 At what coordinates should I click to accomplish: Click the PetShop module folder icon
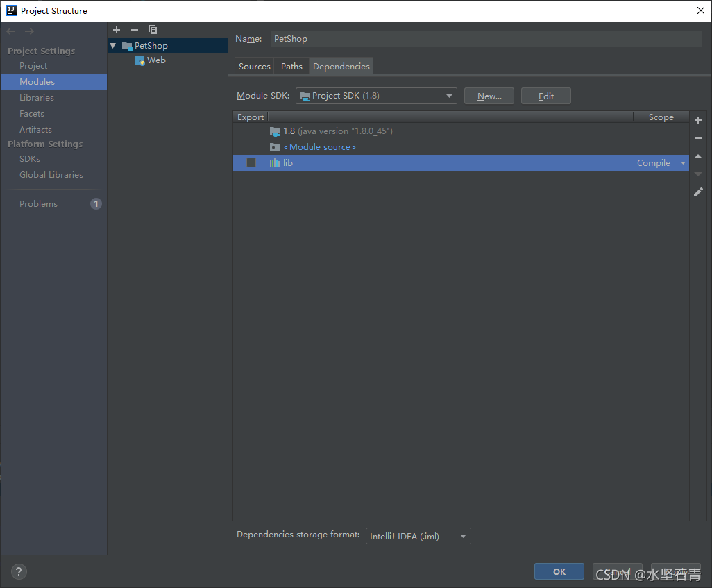point(127,46)
